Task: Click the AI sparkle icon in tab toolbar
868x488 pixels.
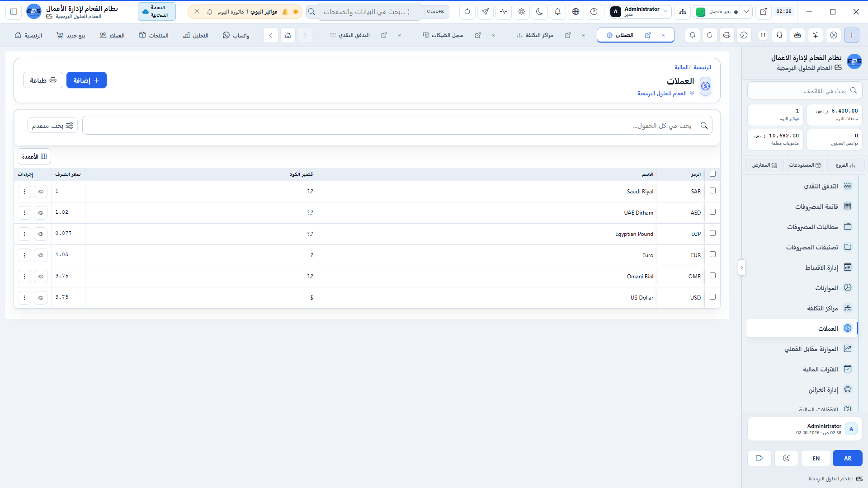Action: [x=815, y=35]
